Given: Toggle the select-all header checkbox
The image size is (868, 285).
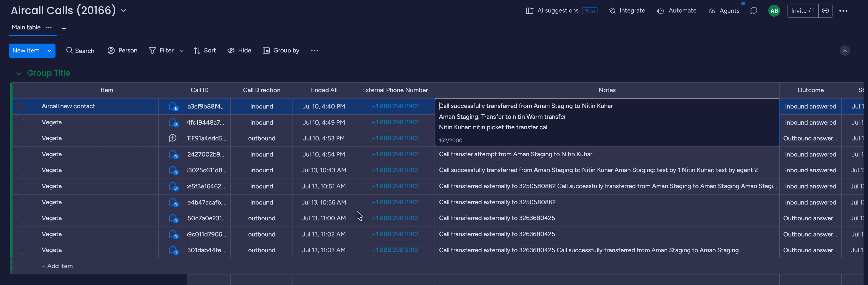Looking at the screenshot, I should [19, 90].
